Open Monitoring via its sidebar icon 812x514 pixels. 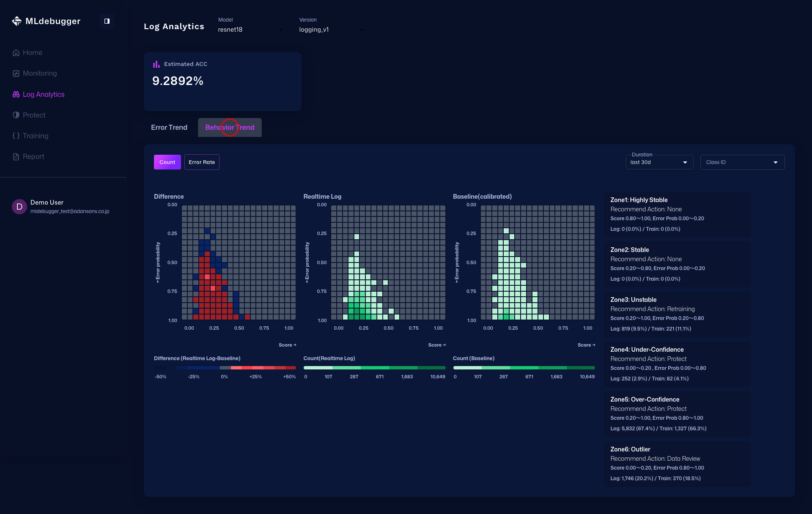point(16,73)
